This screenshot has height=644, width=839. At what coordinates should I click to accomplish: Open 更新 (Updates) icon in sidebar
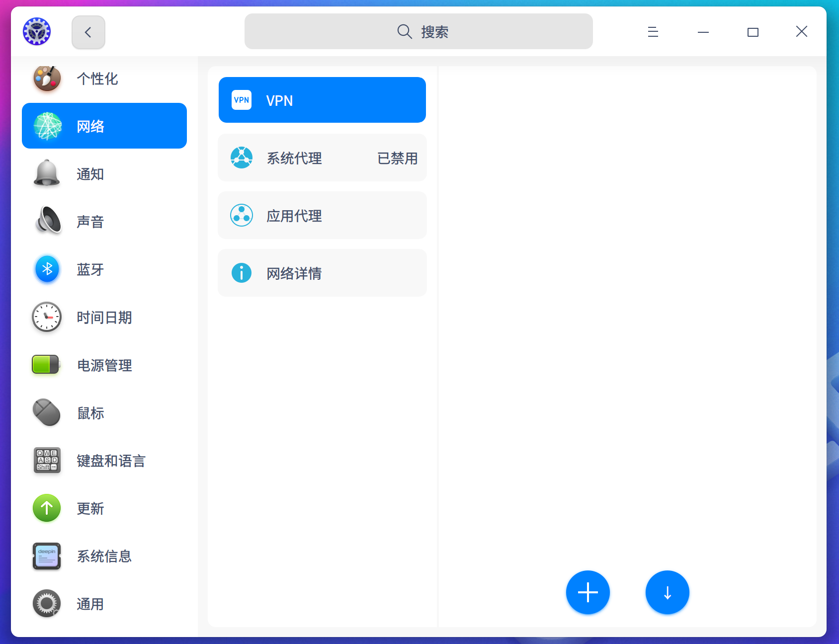(x=46, y=508)
